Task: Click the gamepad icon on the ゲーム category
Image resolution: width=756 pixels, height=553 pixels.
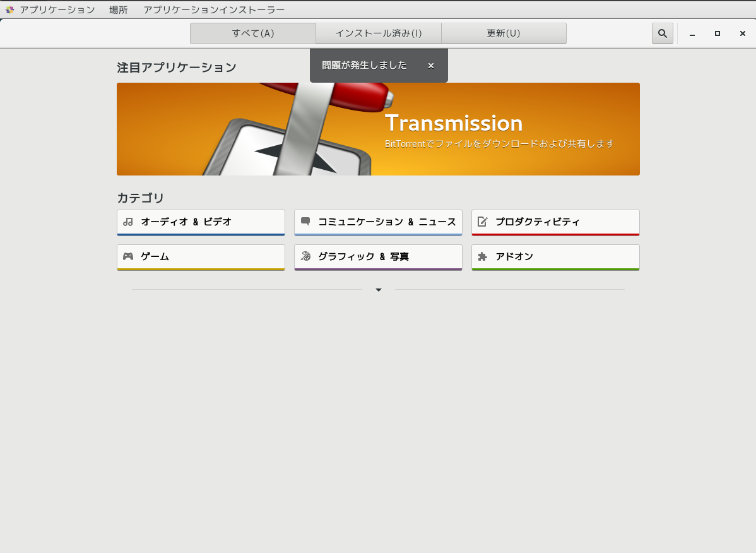Action: [129, 256]
